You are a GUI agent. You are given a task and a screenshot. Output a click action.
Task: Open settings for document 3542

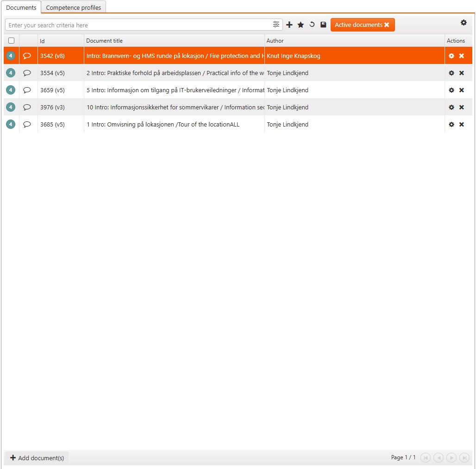point(451,56)
